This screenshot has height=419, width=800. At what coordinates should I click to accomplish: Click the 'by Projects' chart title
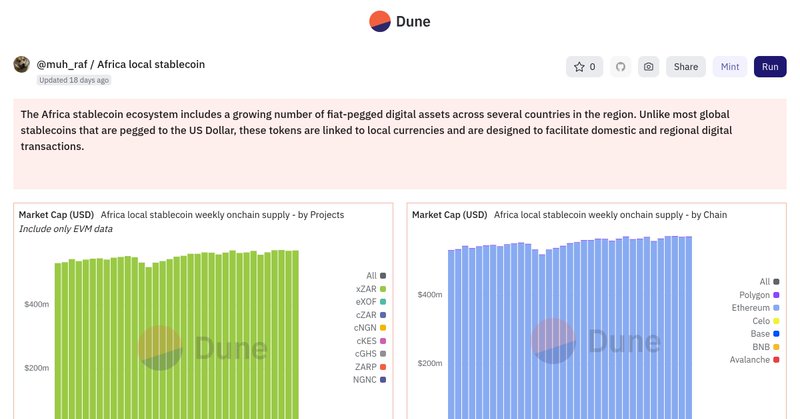click(222, 215)
